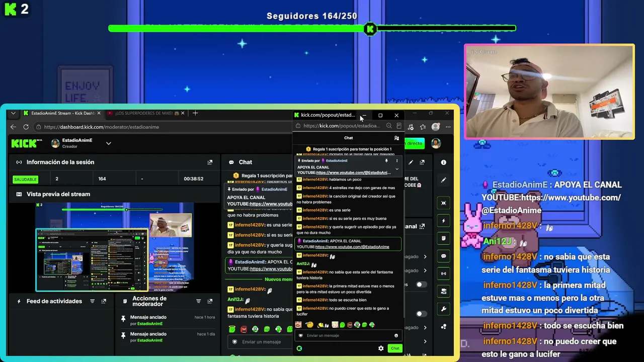Click the chat bubble icon in right sidebar
The height and width of the screenshot is (362, 644).
click(443, 256)
